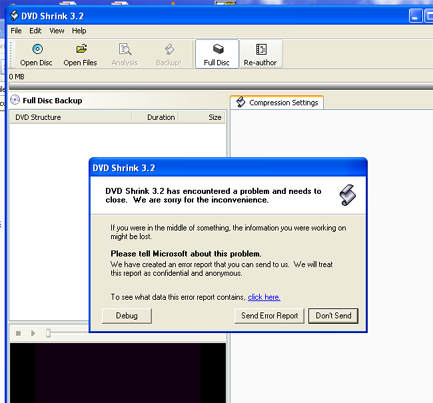Click the Duration column header

click(x=155, y=117)
